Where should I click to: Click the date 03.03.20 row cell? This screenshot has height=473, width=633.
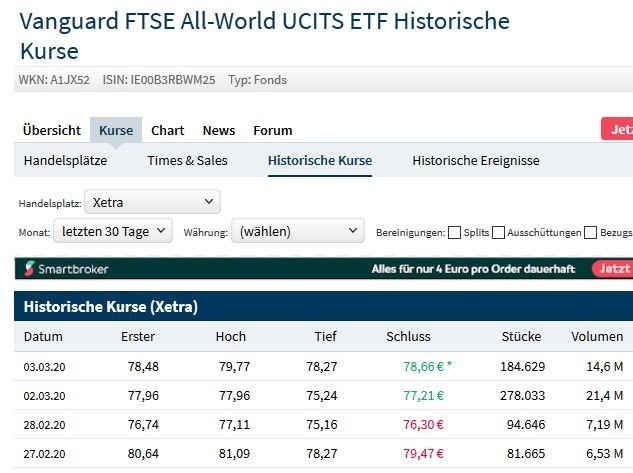[44, 367]
